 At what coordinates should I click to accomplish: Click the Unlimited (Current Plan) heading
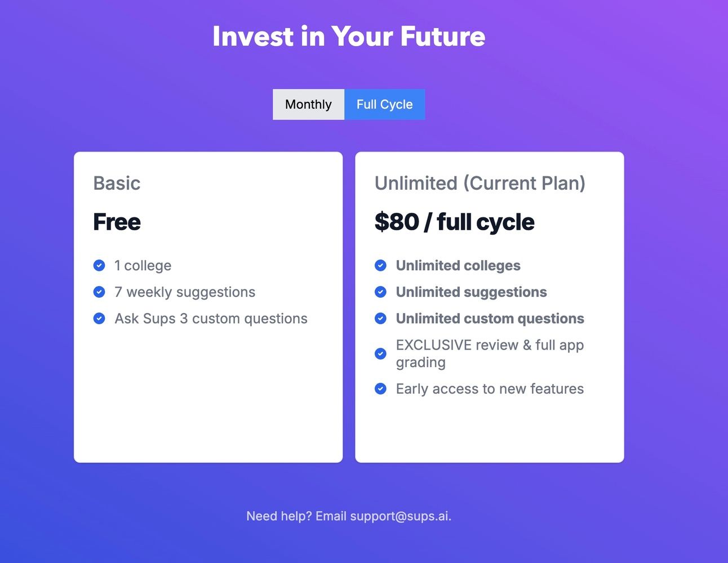point(480,183)
